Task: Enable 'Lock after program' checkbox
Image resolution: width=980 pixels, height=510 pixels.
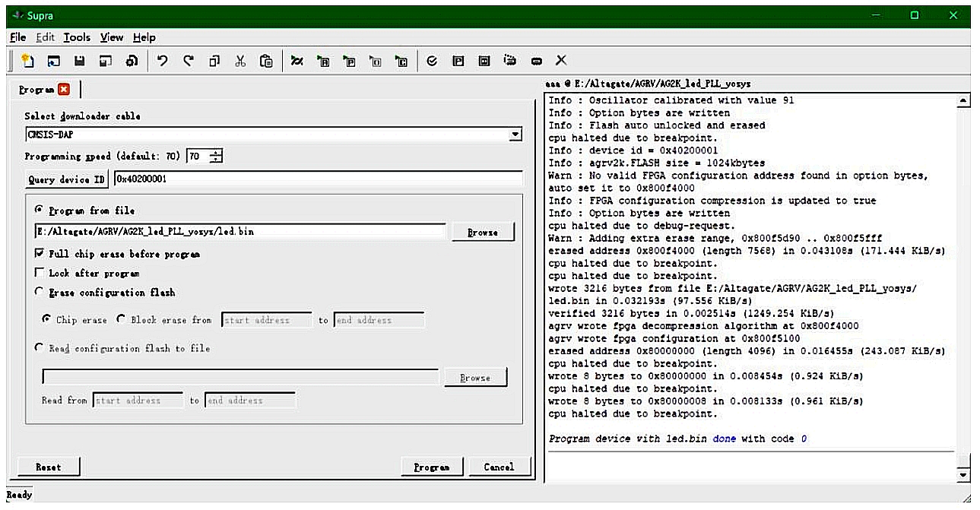Action: (x=40, y=272)
